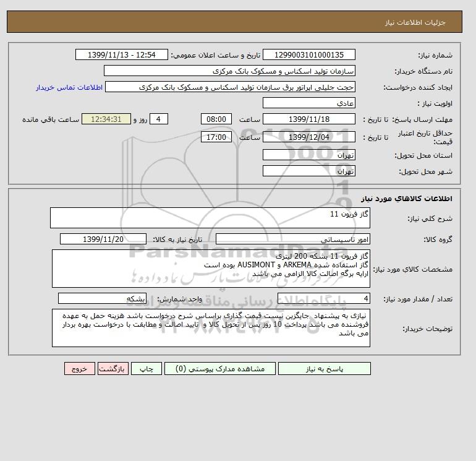Click the label نام دستگاه خریدار
476x461 pixels.
[423, 71]
